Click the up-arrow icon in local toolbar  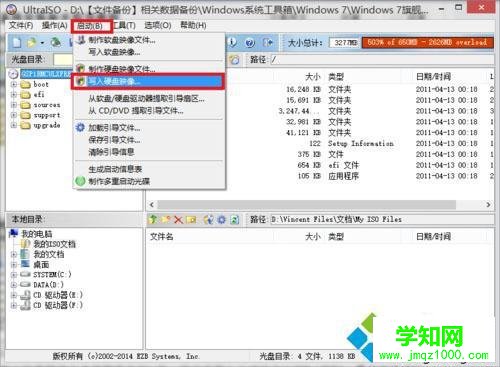(x=153, y=219)
